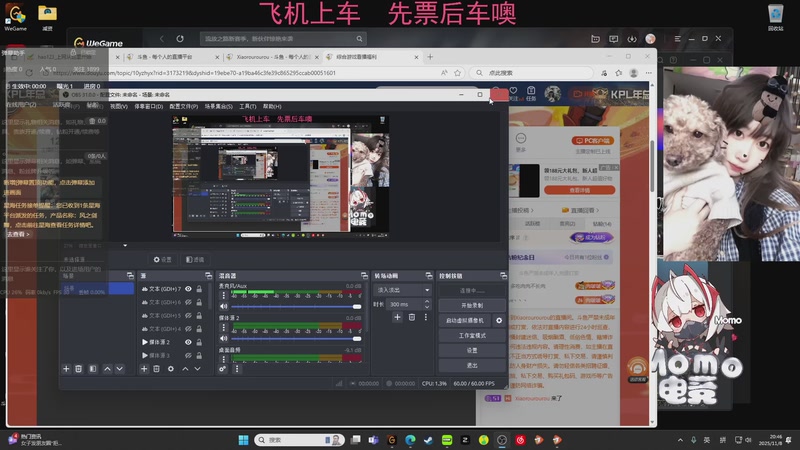Open source 设置 button below preview

coord(163,260)
